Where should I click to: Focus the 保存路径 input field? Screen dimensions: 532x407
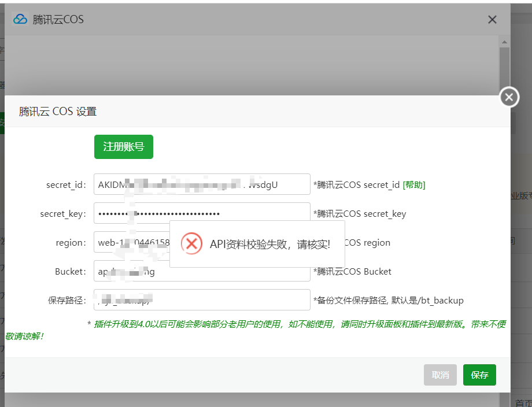click(202, 299)
